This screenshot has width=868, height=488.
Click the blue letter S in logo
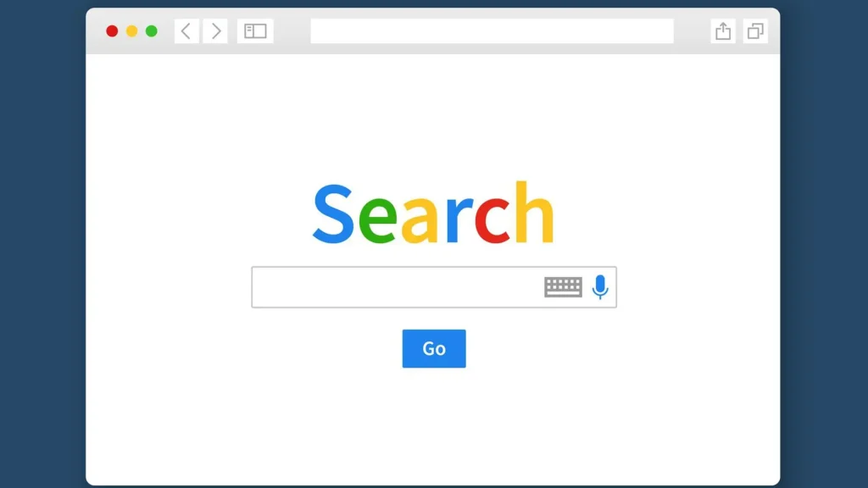coord(333,214)
